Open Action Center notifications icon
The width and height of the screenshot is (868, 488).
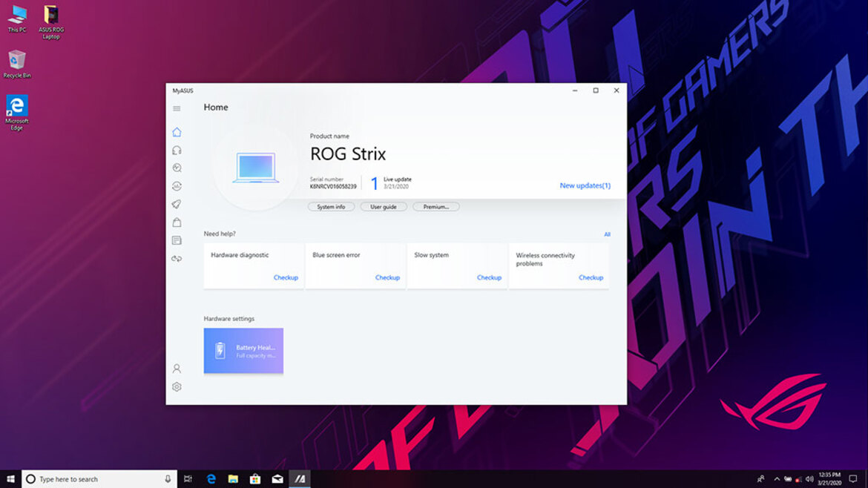[853, 479]
